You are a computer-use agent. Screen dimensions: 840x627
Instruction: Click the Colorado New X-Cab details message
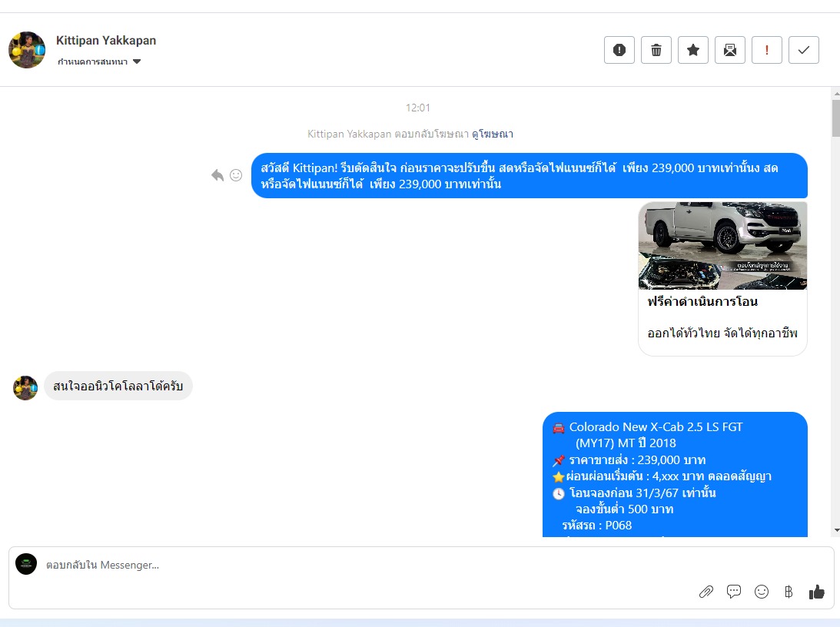[675, 474]
